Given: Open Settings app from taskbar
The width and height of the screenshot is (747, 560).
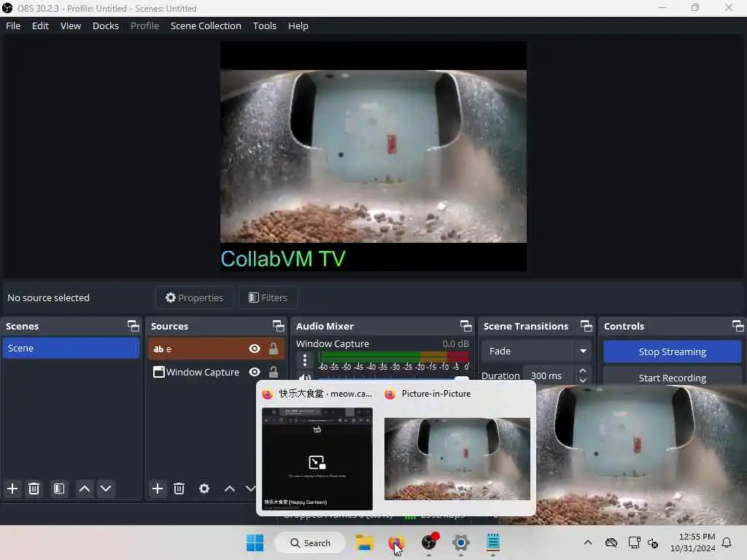Looking at the screenshot, I should (461, 542).
